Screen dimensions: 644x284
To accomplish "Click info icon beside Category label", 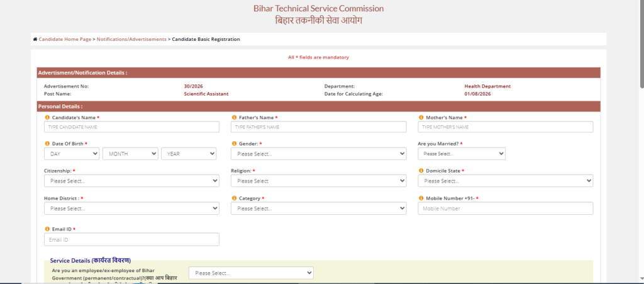I will (x=234, y=198).
